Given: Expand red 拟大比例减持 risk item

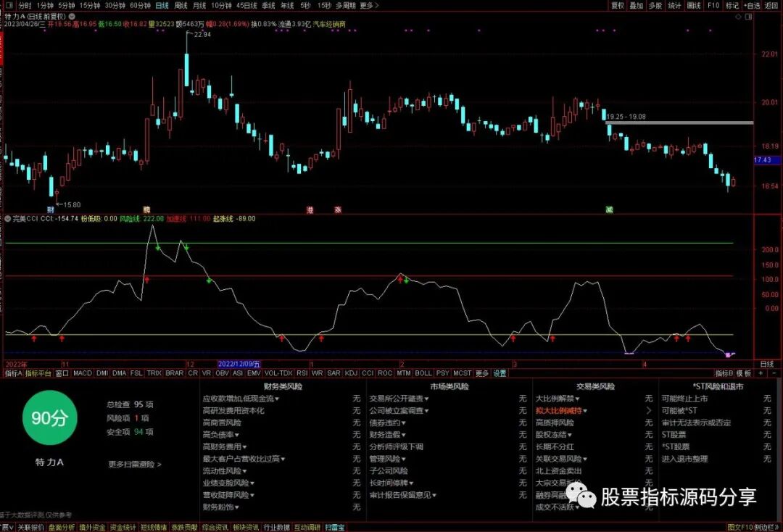Looking at the screenshot, I should click(561, 410).
